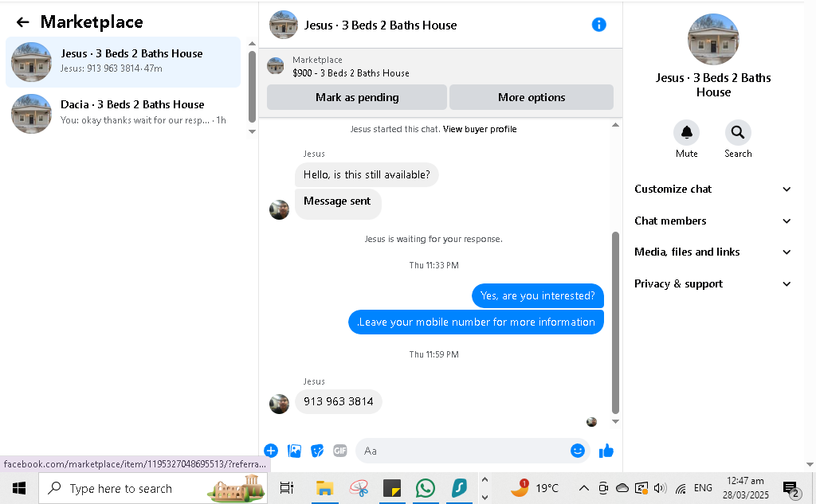
Task: Click chat messages scroll-down arrow
Action: [615, 421]
